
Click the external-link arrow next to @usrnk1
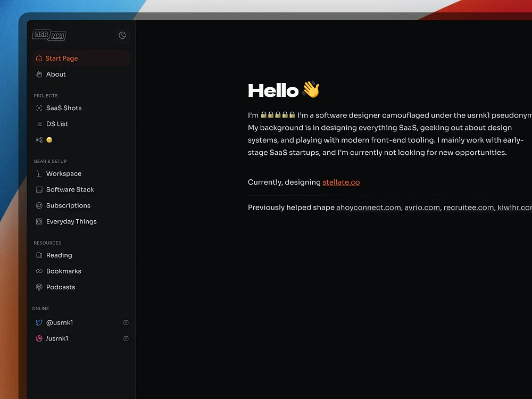pyautogui.click(x=126, y=322)
